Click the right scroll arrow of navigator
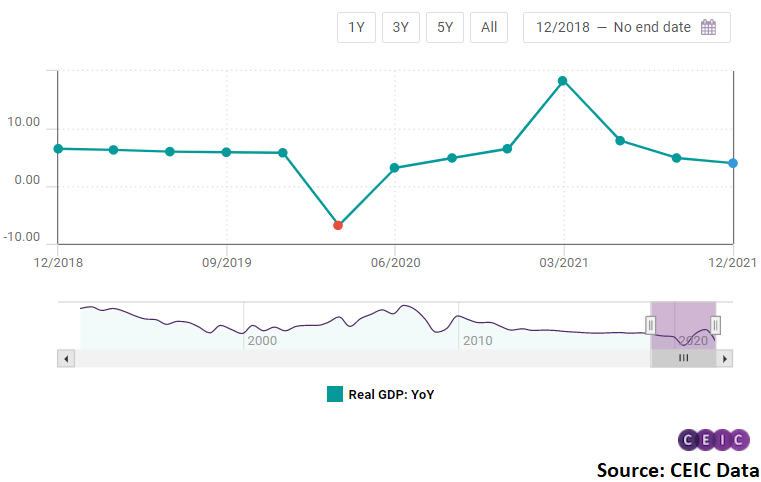 pyautogui.click(x=725, y=359)
